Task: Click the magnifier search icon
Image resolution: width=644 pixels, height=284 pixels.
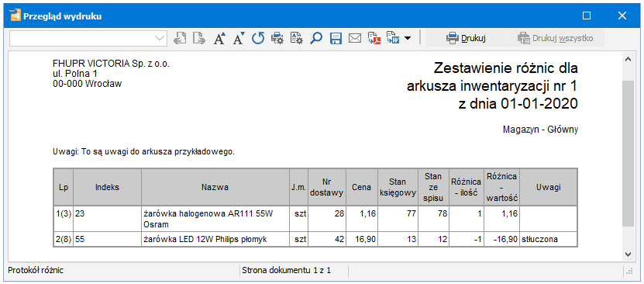Action: tap(316, 39)
